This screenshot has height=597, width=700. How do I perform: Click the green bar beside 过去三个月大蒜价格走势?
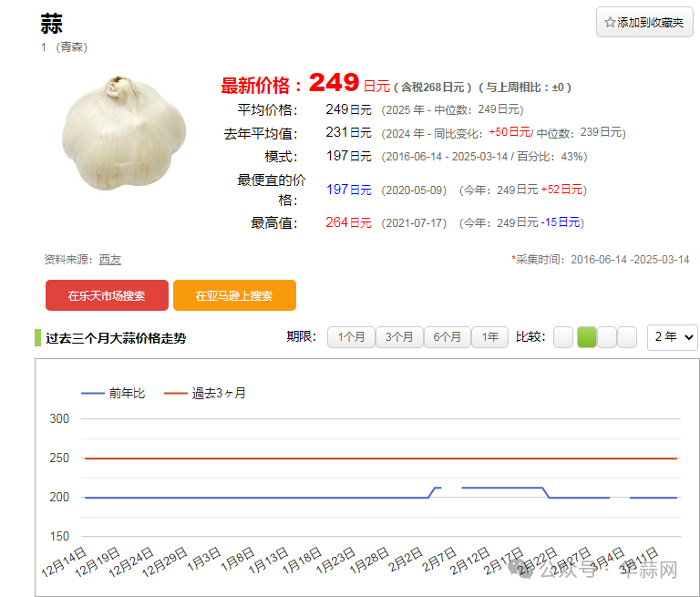tap(37, 338)
